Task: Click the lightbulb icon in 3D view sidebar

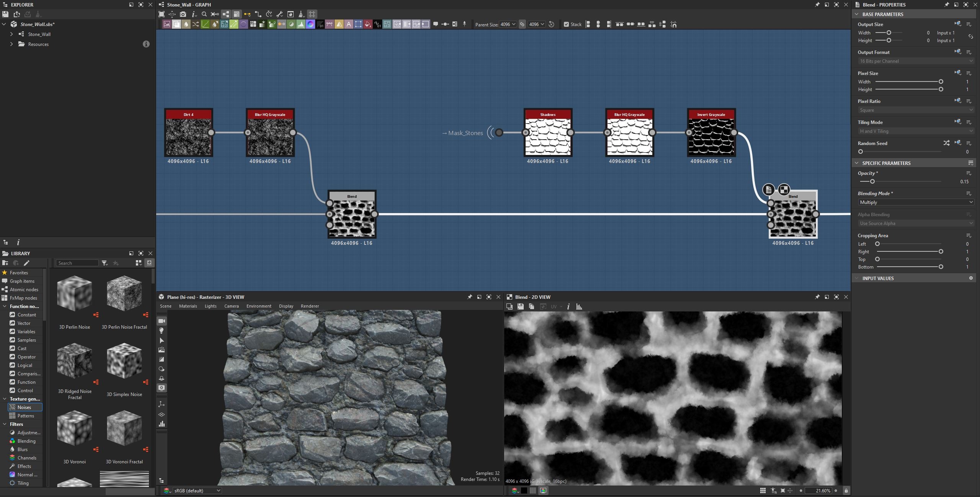Action: [x=162, y=331]
